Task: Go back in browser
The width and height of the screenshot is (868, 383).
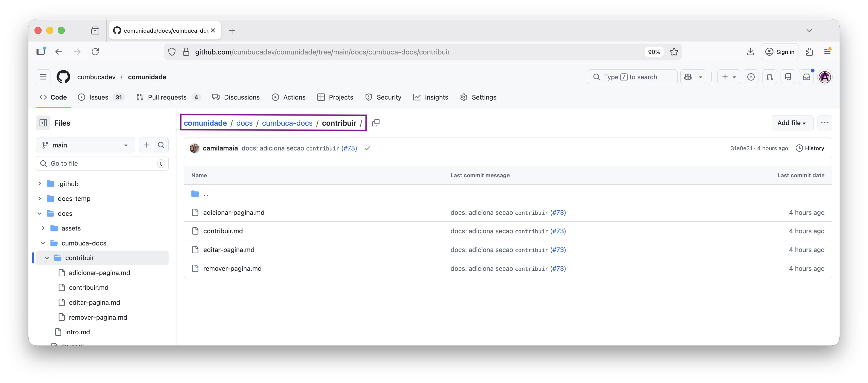Action: [59, 52]
